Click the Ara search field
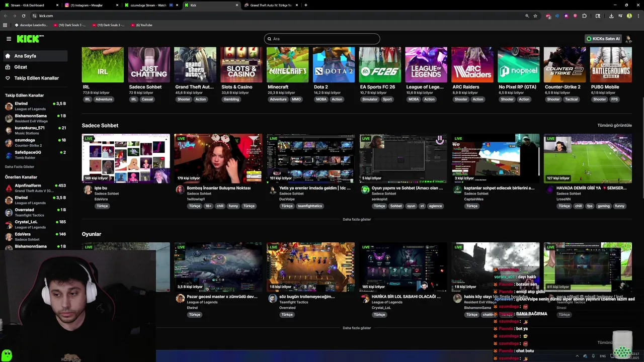The width and height of the screenshot is (644, 362). click(x=322, y=39)
